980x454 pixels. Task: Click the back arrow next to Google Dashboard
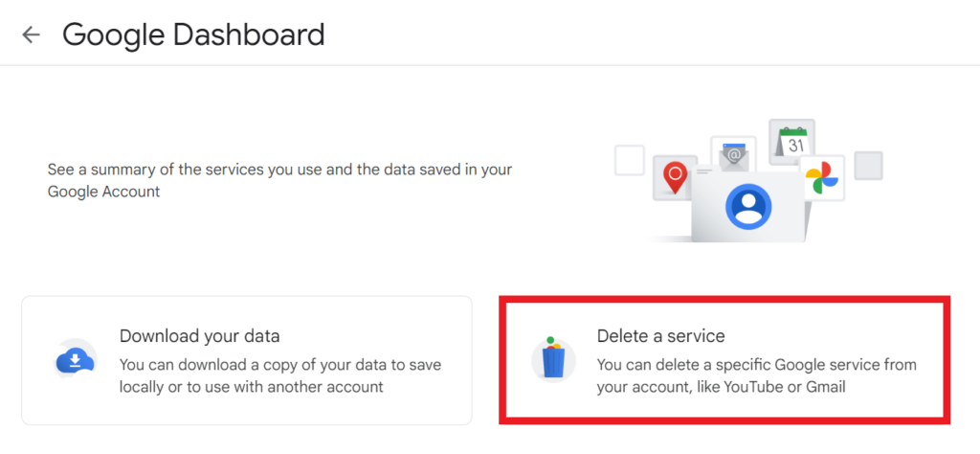pyautogui.click(x=32, y=35)
